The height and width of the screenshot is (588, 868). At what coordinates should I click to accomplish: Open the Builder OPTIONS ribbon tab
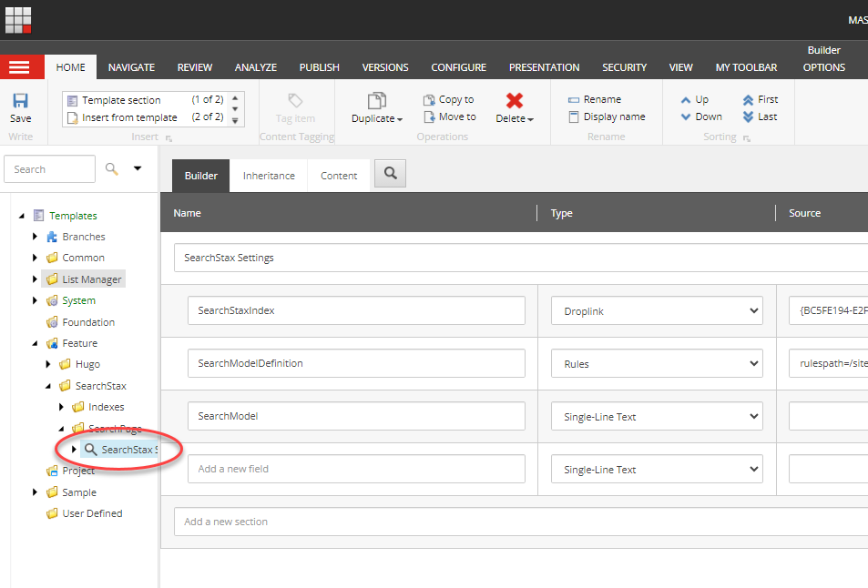click(823, 67)
